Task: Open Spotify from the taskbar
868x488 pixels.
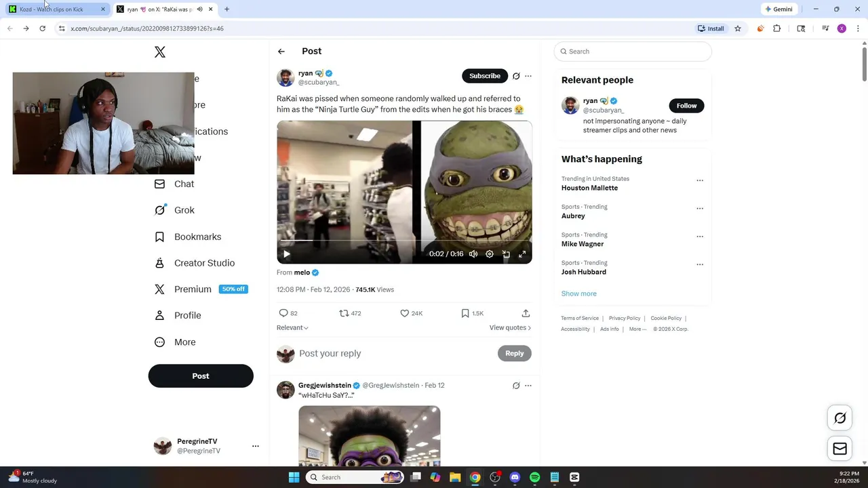Action: point(534,477)
